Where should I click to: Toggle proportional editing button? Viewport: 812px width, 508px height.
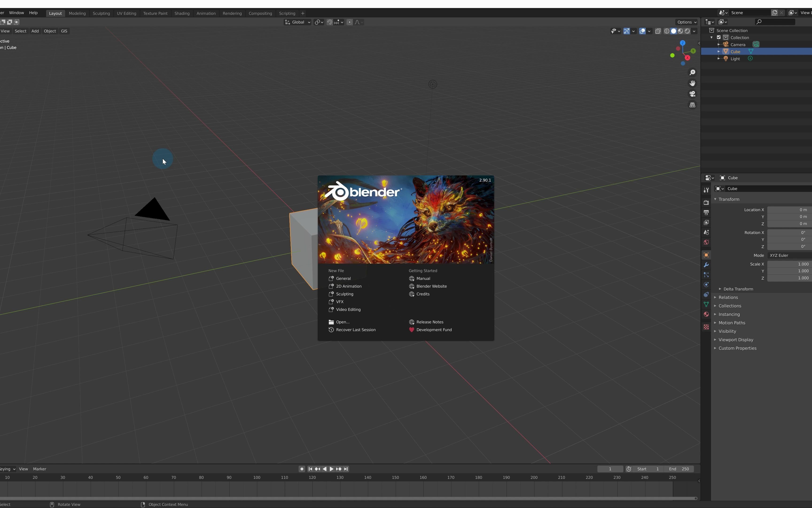(350, 22)
